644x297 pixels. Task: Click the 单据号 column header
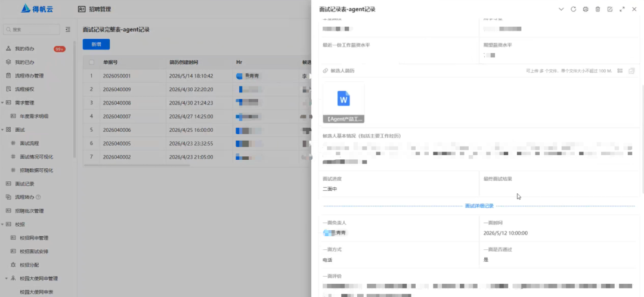[x=110, y=63]
